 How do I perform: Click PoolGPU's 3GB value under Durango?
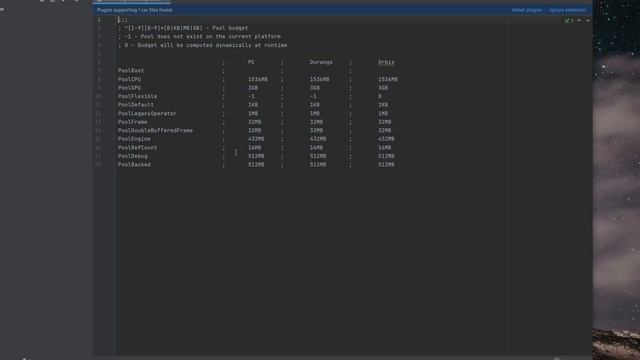(315, 88)
